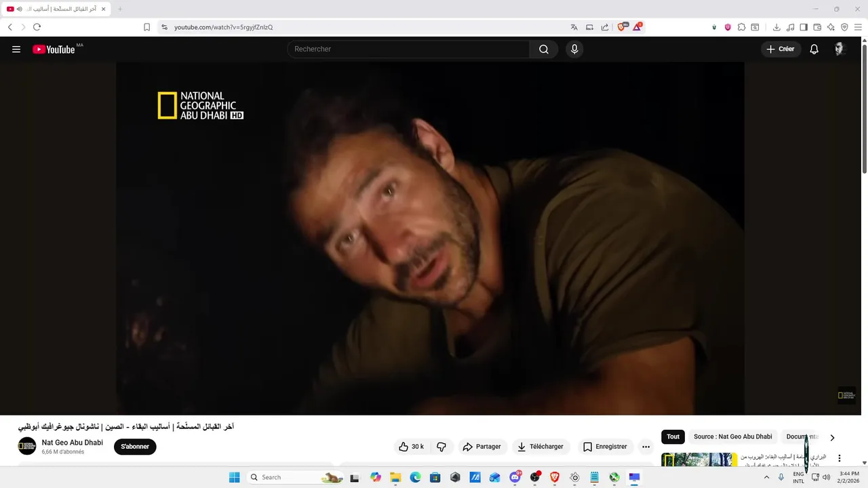Open Leo AI sparkle icon
868x488 pixels.
831,27
